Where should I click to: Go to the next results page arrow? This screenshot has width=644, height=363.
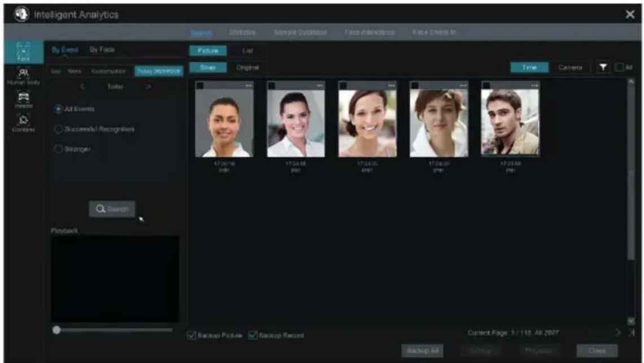click(x=618, y=332)
